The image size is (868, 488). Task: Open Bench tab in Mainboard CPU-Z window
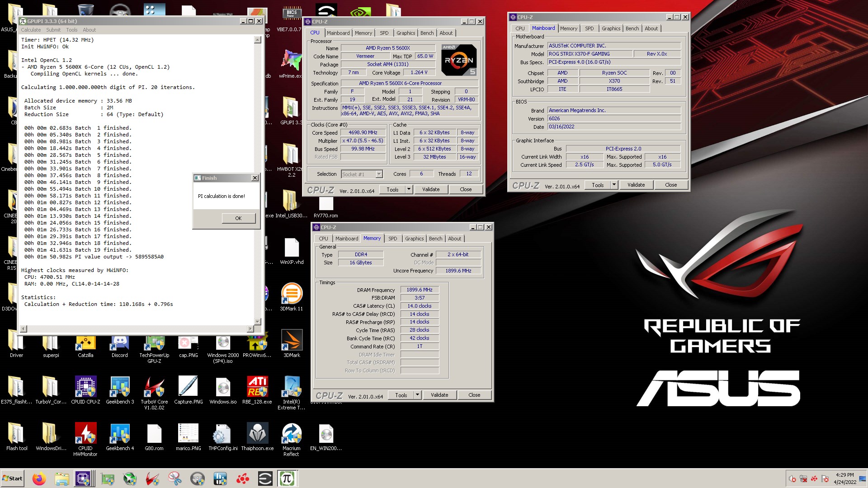(x=632, y=28)
